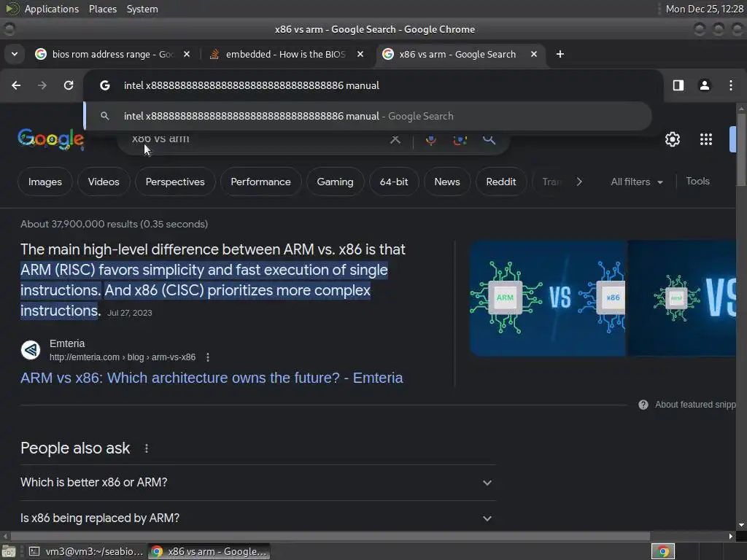Select the Chrome 'x86 vs arm' taskbar item
The width and height of the screenshot is (747, 560).
coord(209,551)
